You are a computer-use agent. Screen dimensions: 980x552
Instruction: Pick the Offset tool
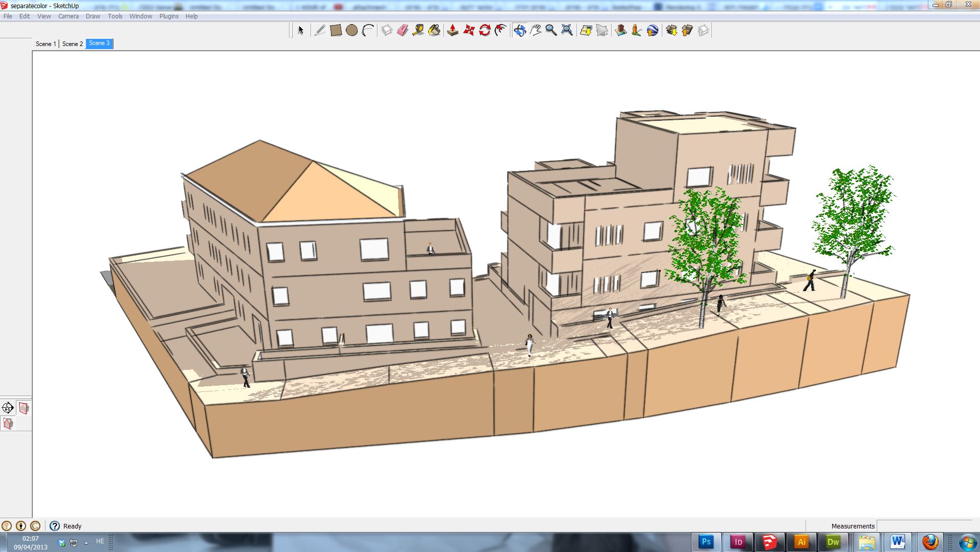click(x=501, y=30)
